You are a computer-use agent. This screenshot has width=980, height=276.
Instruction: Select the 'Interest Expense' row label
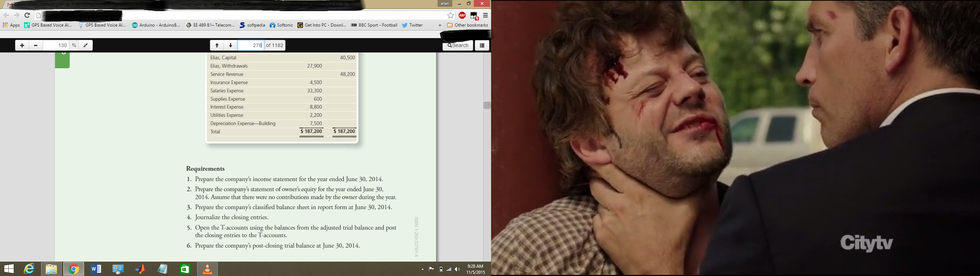point(227,107)
